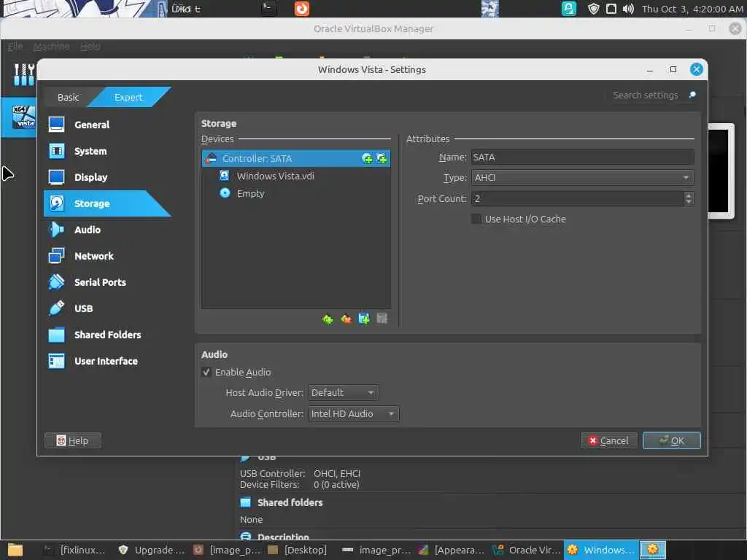
Task: Open Help menu in VirtualBox Manager
Action: (90, 46)
